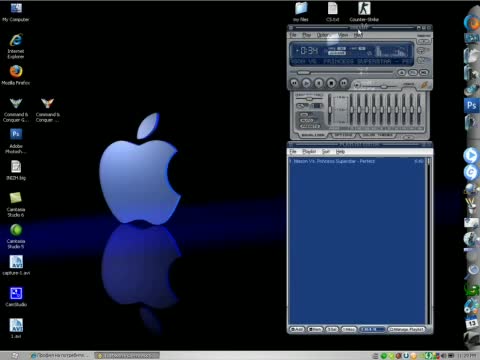
Task: Skip to previous track in Winamp
Action: coord(294,83)
